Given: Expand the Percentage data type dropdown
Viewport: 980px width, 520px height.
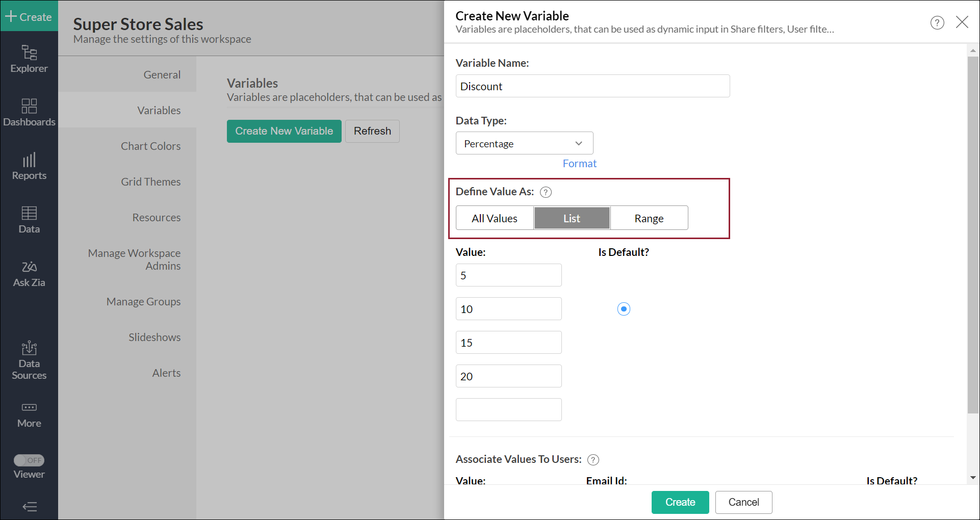Looking at the screenshot, I should 524,144.
